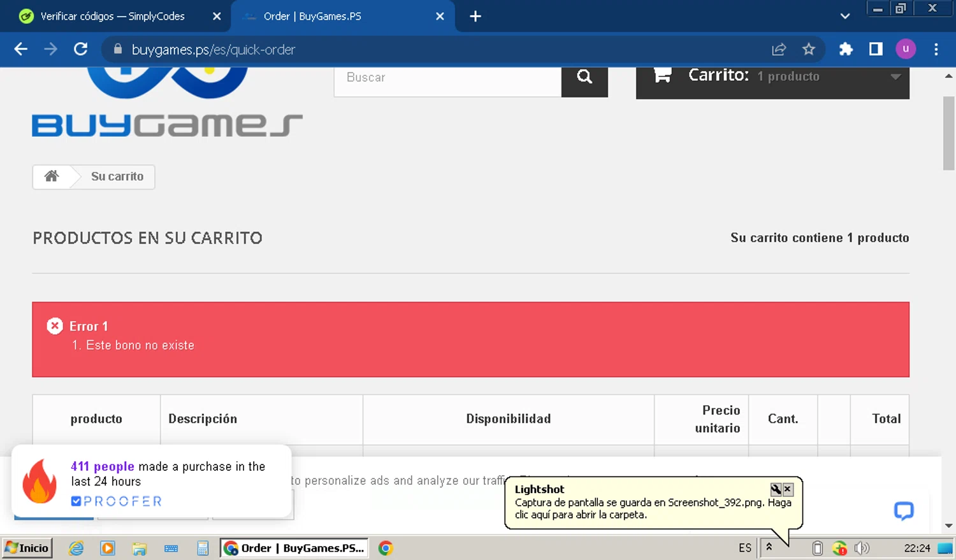This screenshot has height=560, width=956.
Task: Change ES language indicator
Action: coord(745,548)
